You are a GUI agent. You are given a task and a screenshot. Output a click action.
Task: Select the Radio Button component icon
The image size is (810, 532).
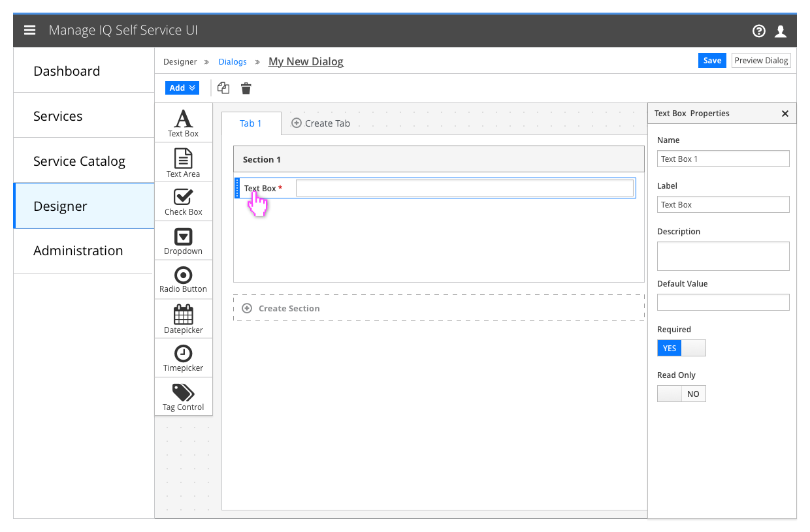[183, 279]
